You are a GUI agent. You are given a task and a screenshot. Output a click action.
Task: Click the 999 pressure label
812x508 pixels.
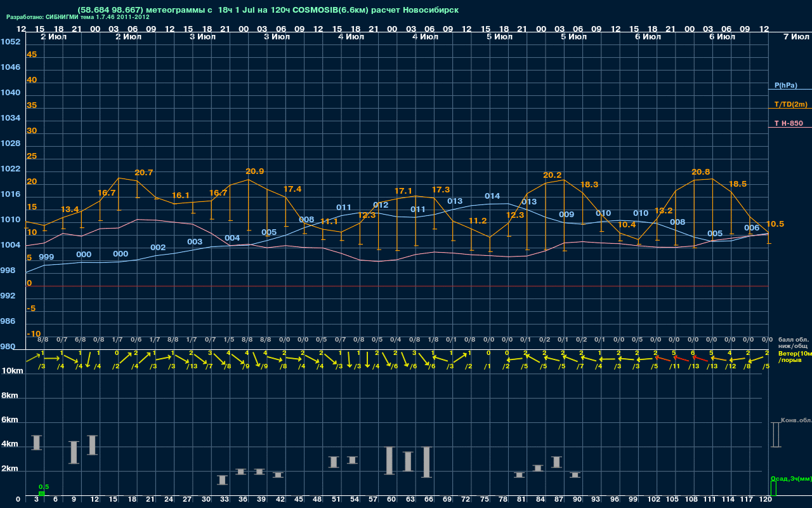coord(46,257)
